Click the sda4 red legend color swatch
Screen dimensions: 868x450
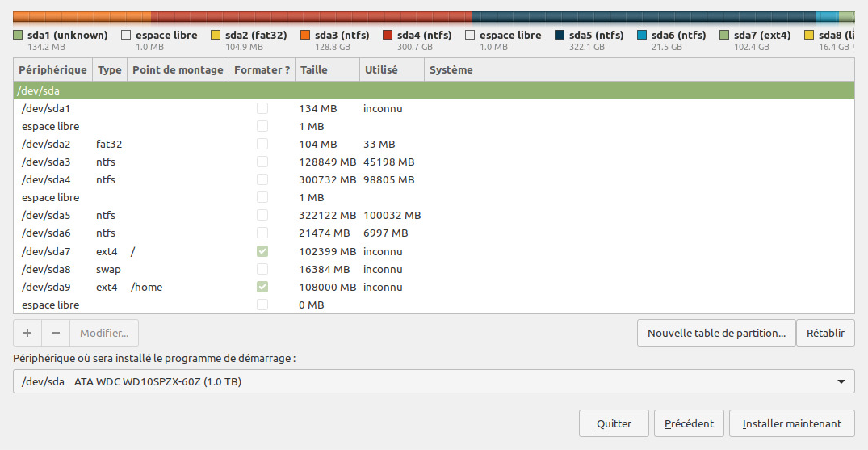[x=388, y=36]
